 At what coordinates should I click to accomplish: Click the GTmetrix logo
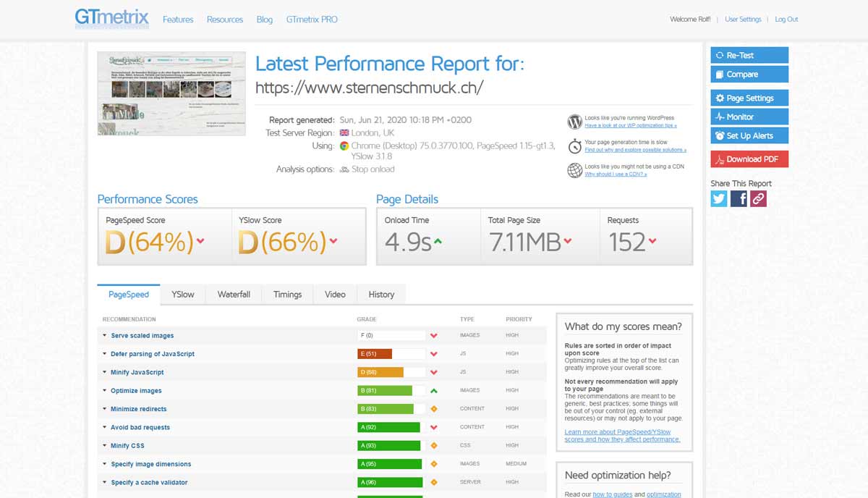click(x=112, y=18)
